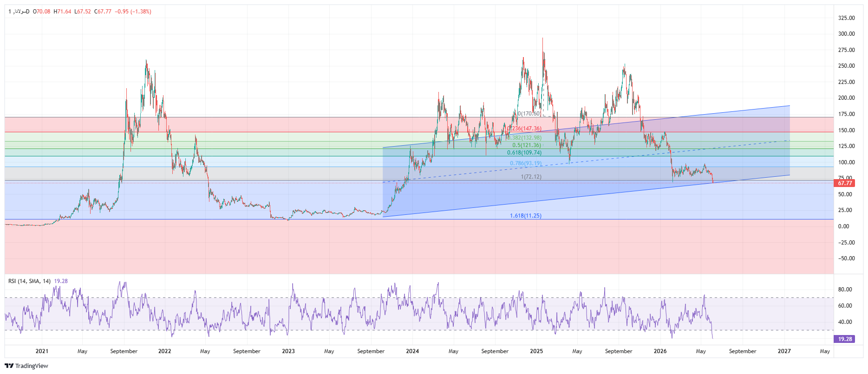The image size is (868, 374).
Task: Select the Fibonacci 0.382(132.98) level label
Action: point(525,138)
